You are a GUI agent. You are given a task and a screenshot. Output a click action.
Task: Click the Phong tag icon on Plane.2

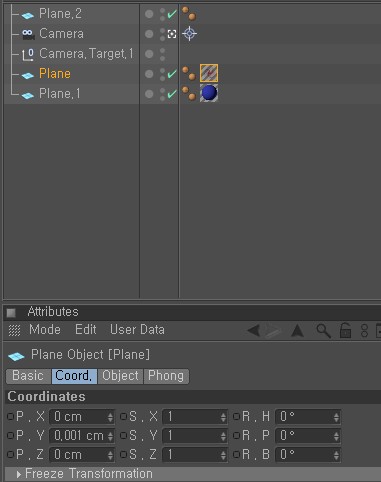click(x=189, y=14)
